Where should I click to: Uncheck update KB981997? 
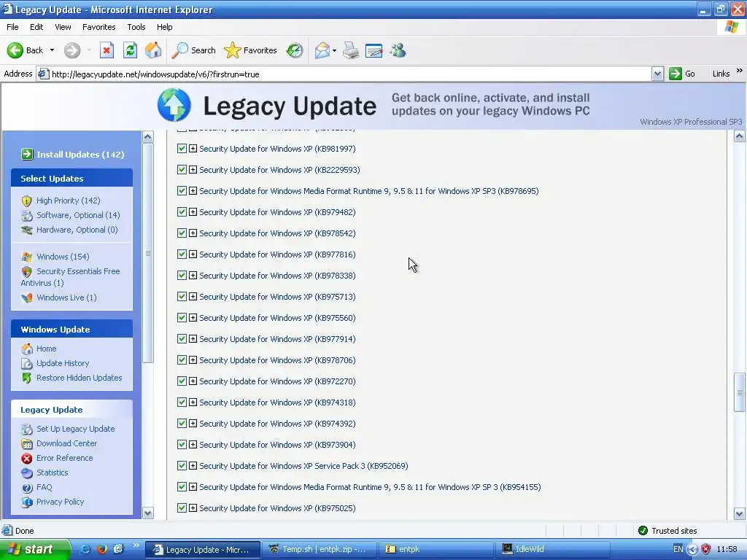coord(182,149)
